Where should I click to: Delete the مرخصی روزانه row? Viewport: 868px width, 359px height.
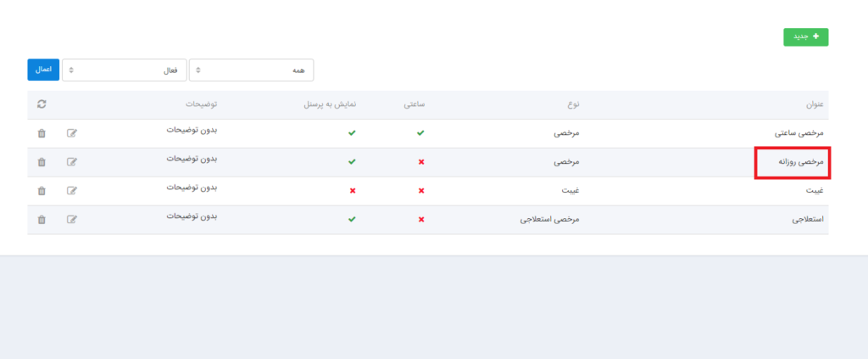[x=42, y=162]
